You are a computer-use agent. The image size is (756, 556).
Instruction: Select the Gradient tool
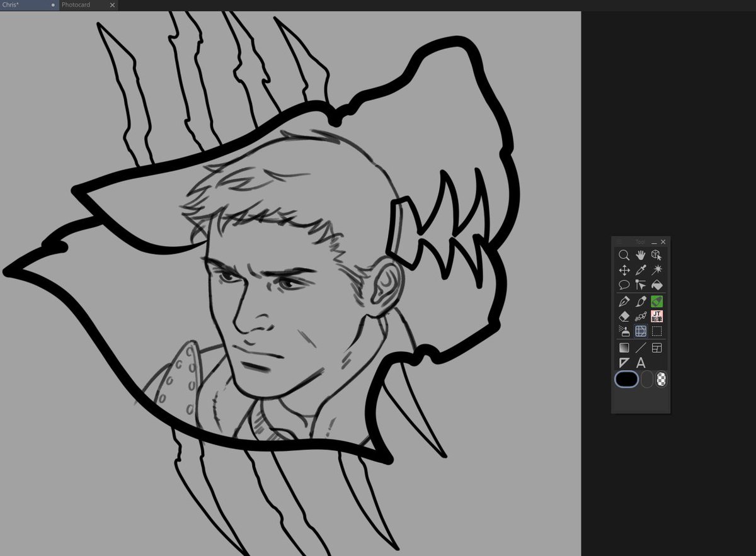[624, 348]
